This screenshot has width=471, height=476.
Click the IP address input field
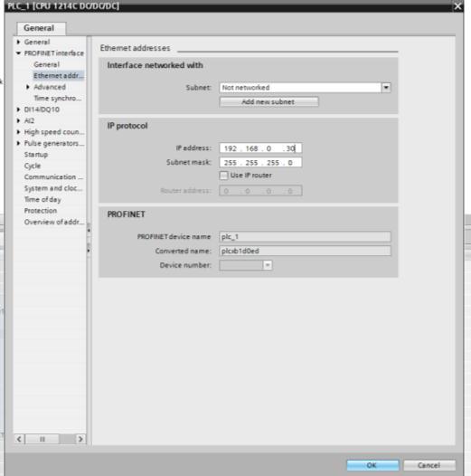pyautogui.click(x=260, y=148)
